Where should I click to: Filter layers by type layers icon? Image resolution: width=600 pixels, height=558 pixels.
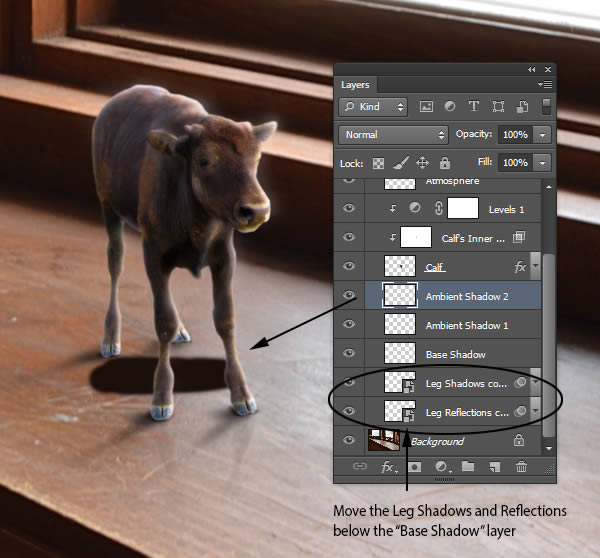[x=474, y=106]
